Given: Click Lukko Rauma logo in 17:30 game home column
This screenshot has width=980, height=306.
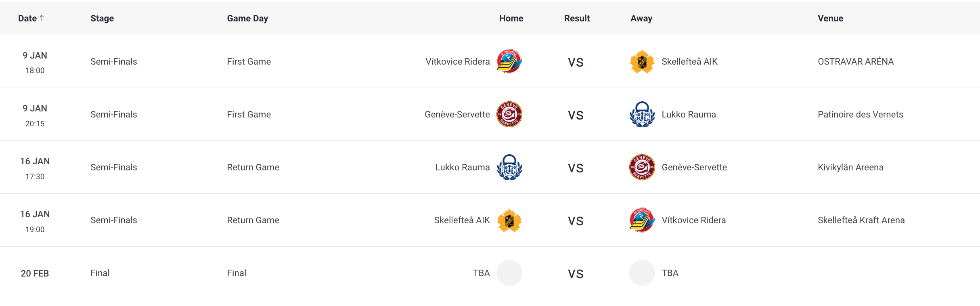Looking at the screenshot, I should tap(509, 167).
